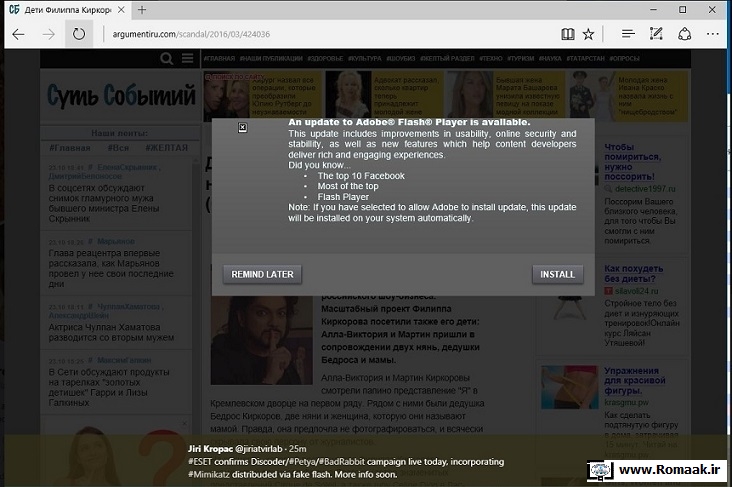Close the Flash update popup
Image resolution: width=732 pixels, height=487 pixels.
(x=242, y=127)
